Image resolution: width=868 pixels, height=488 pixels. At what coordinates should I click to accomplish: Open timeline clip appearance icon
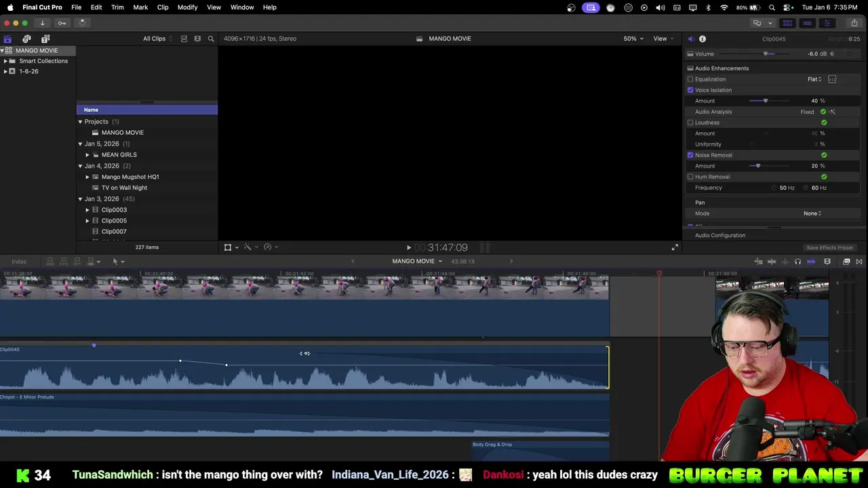(827, 262)
